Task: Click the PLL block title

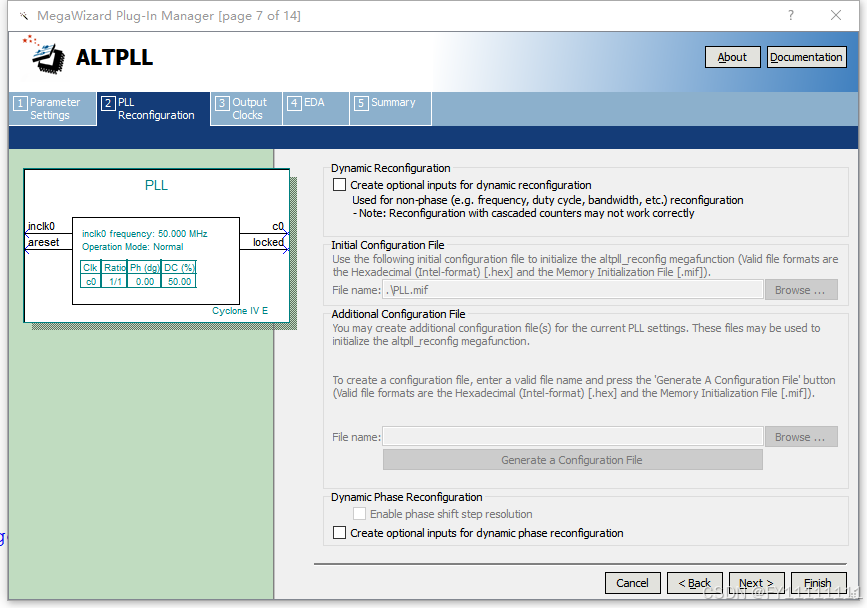Action: click(x=156, y=185)
